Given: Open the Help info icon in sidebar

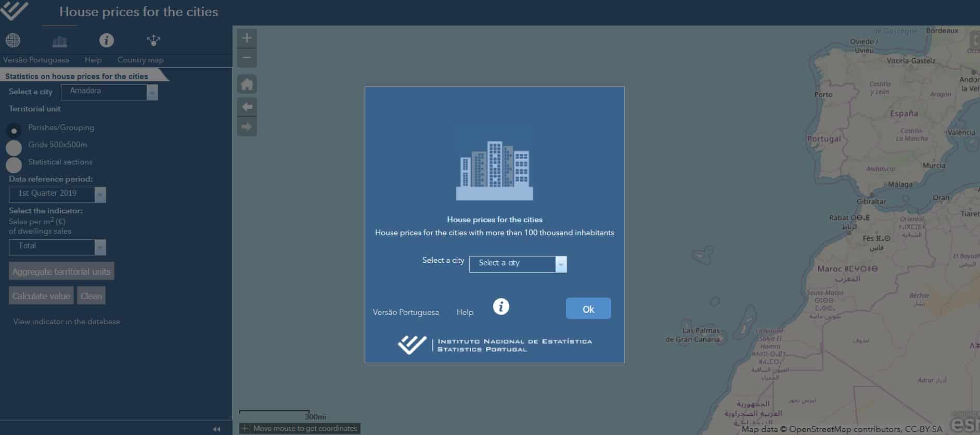Looking at the screenshot, I should click(106, 41).
